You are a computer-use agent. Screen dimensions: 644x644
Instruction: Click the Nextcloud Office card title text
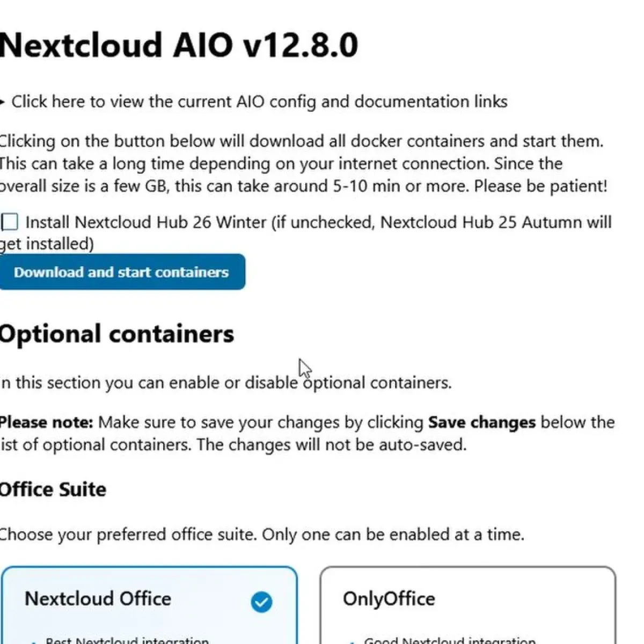click(98, 599)
